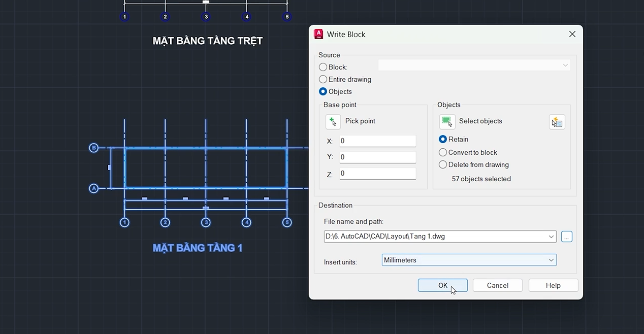The height and width of the screenshot is (334, 644).
Task: Choose Delete from drawing option
Action: (443, 164)
